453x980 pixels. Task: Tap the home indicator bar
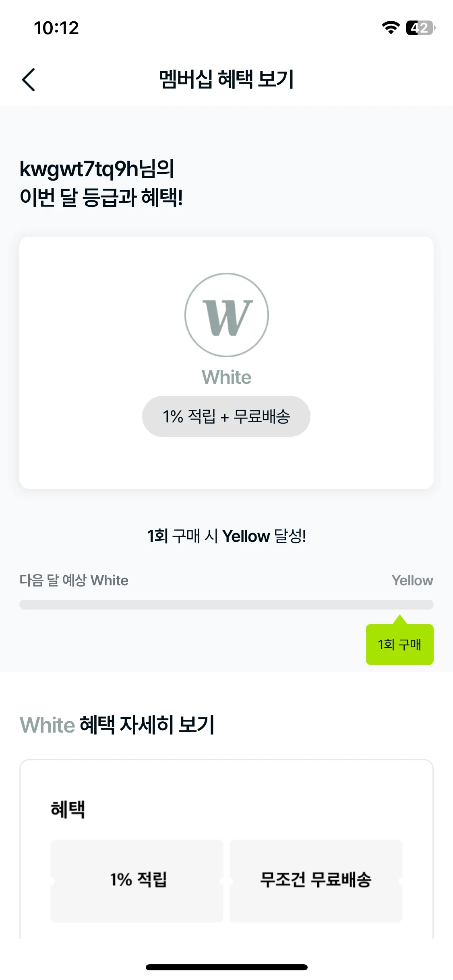tap(226, 967)
